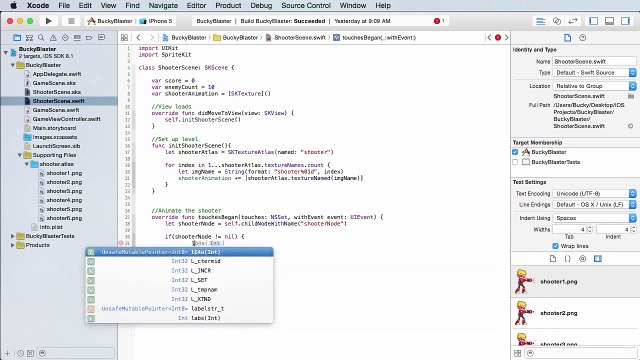Edit the Name field ShooterScene.swift
This screenshot has width=640, height=360.
point(594,61)
